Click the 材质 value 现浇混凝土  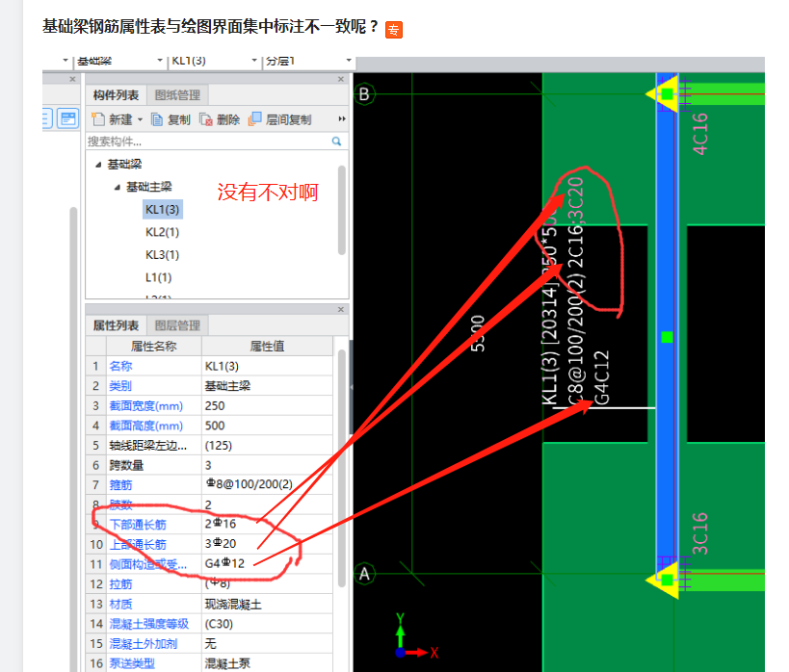coord(267,604)
